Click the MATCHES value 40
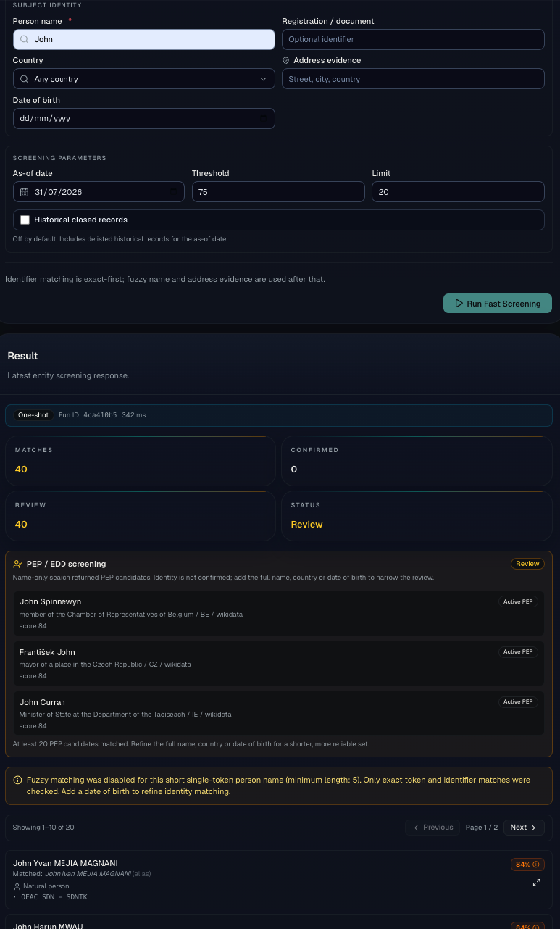This screenshot has width=560, height=929. [x=21, y=469]
